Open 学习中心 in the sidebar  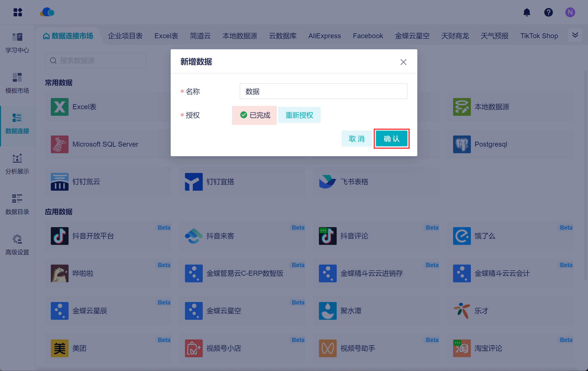click(x=17, y=43)
